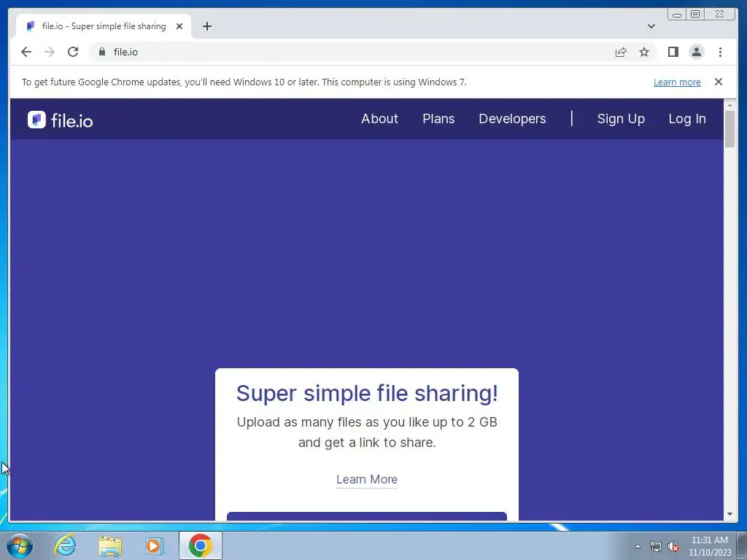Image resolution: width=747 pixels, height=560 pixels.
Task: Open the Chrome profile avatar
Action: pyautogui.click(x=697, y=52)
